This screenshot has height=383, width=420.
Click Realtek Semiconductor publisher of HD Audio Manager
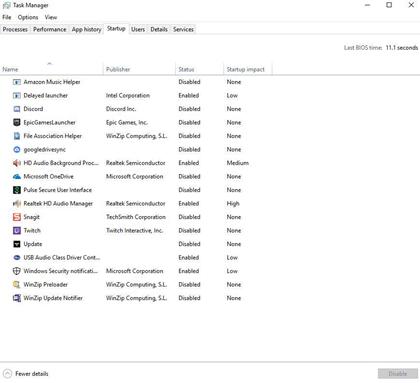click(x=135, y=204)
